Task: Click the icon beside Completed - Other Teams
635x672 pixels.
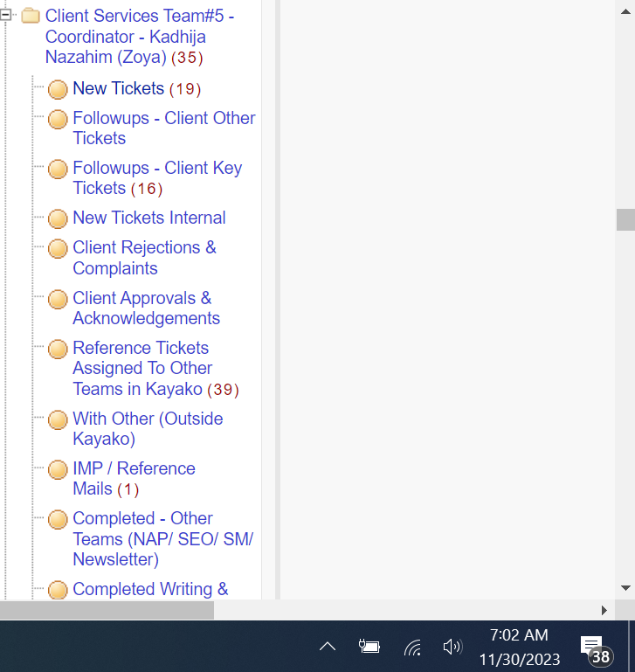Action: [x=58, y=519]
